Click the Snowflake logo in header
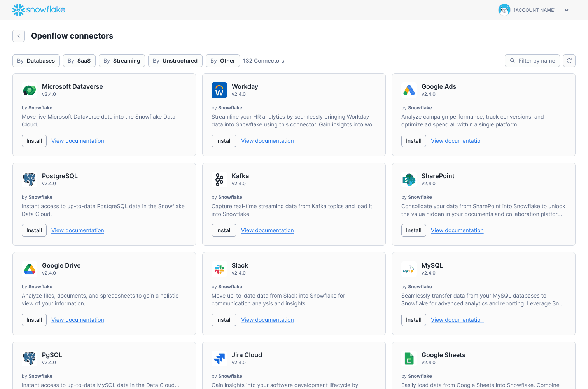 39,10
